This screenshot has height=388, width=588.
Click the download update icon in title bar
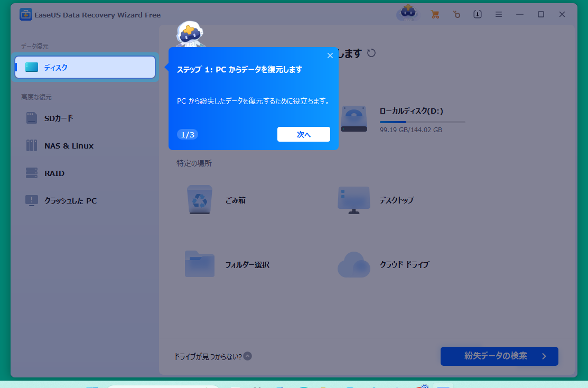[x=478, y=15]
